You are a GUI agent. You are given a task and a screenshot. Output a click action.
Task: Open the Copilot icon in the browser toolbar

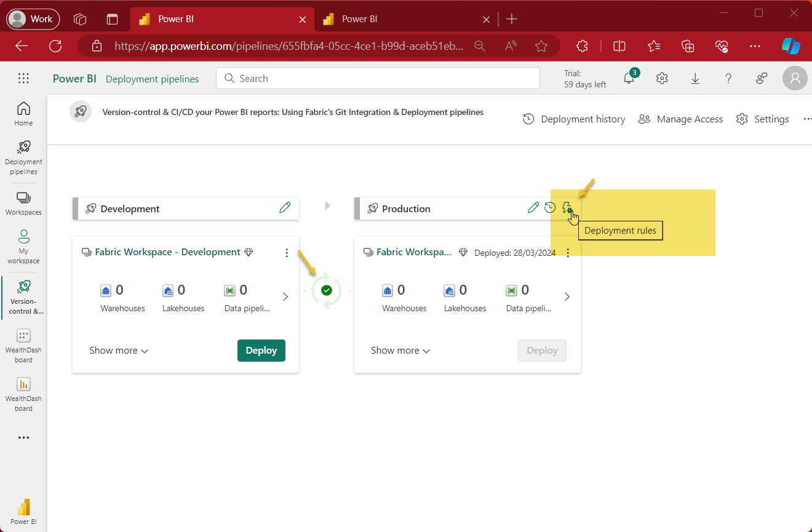click(x=791, y=46)
